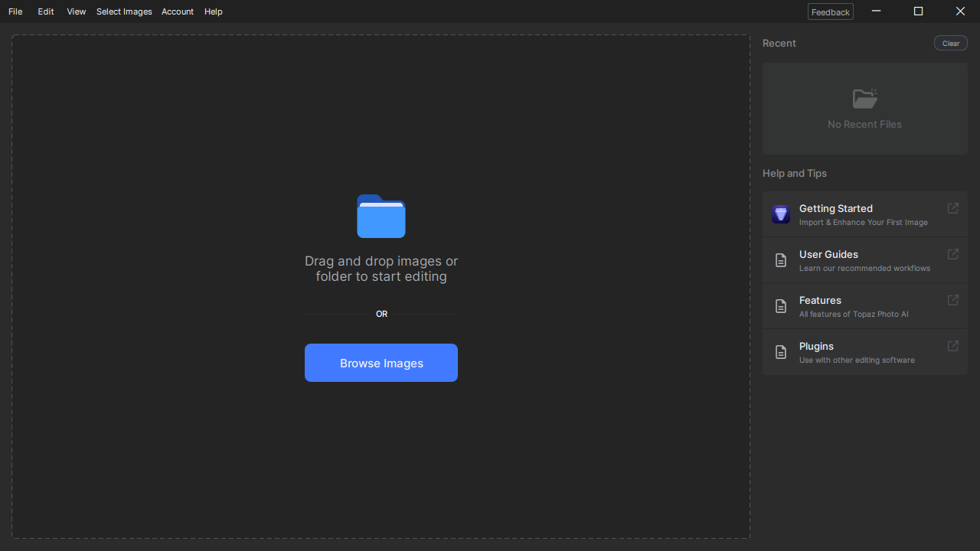Click the external-link icon on Plugins row
Screen dimensions: 980x551
(952, 346)
